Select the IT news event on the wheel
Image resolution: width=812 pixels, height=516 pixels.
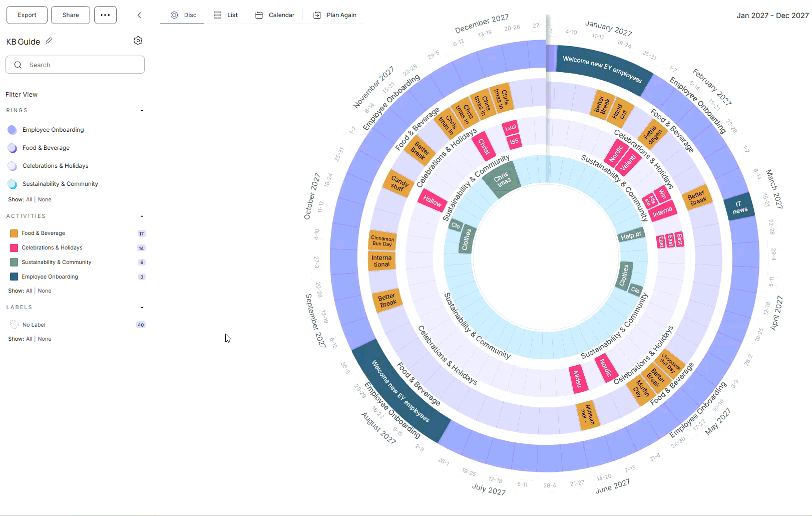[739, 207]
